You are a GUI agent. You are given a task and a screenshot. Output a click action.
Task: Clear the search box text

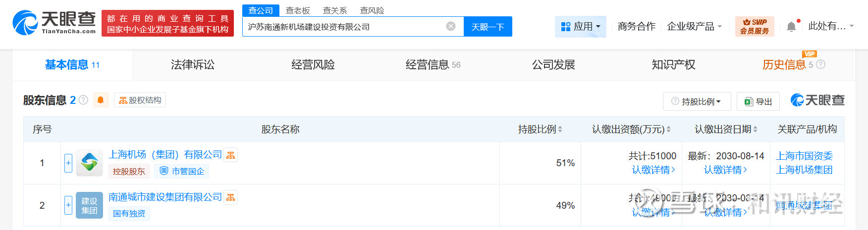[x=451, y=26]
